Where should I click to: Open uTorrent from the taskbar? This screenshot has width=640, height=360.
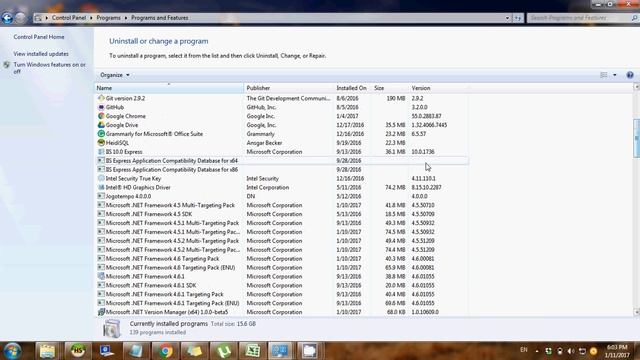coord(224,351)
